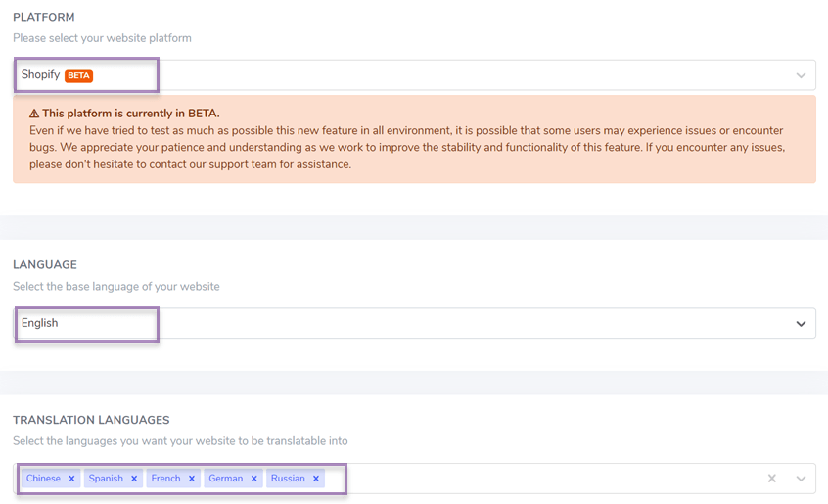
Task: Remove Spanish from translation languages
Action: tap(134, 479)
